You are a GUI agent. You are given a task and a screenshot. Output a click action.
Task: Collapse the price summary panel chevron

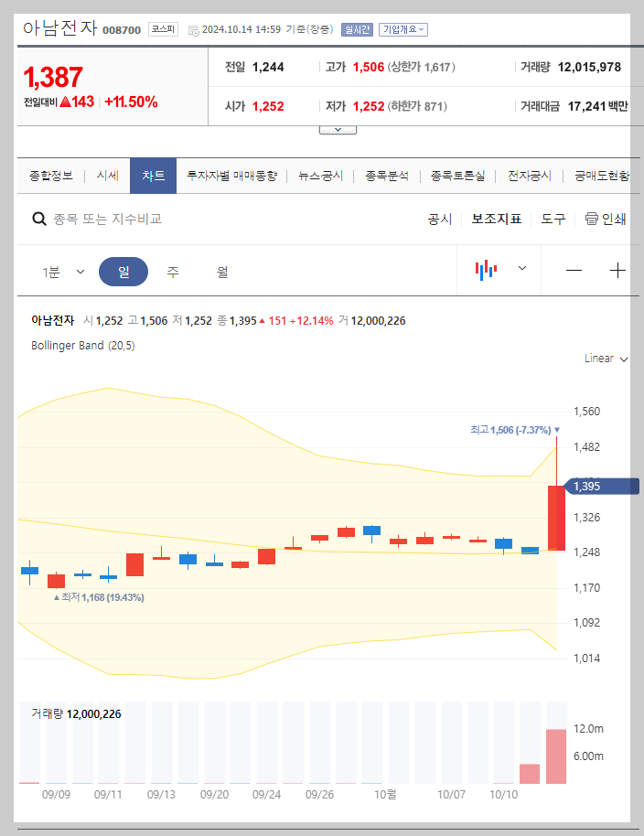pyautogui.click(x=338, y=128)
